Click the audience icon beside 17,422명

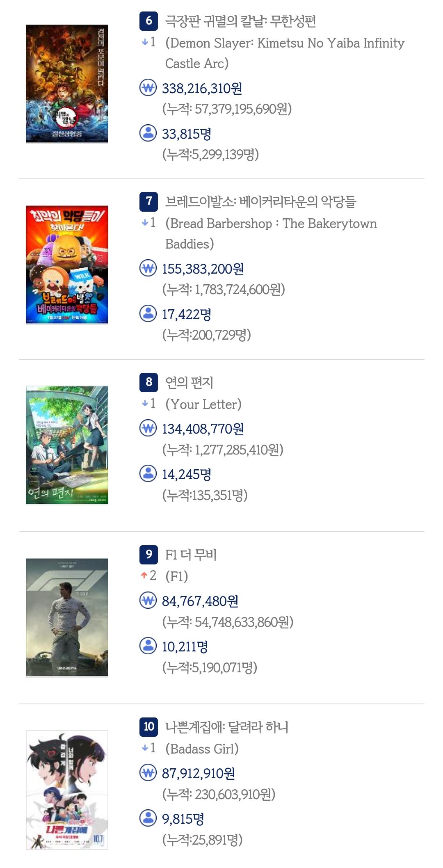[x=148, y=313]
